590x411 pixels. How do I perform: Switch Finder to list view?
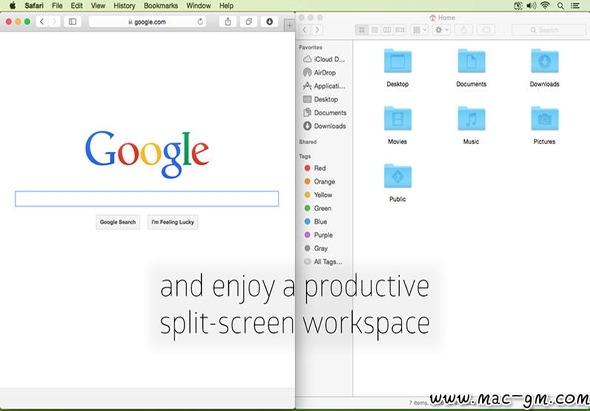(x=374, y=30)
